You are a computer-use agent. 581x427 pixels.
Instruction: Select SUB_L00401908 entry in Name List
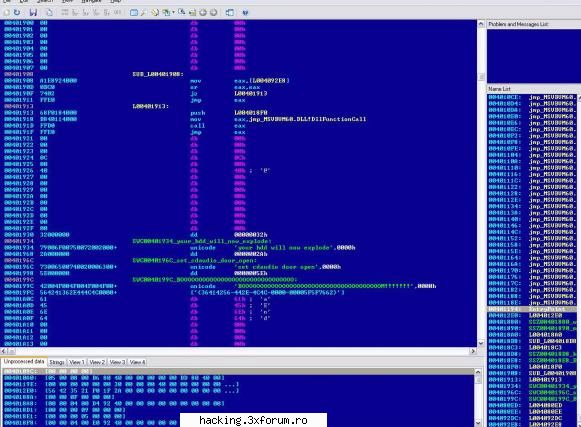click(532, 373)
